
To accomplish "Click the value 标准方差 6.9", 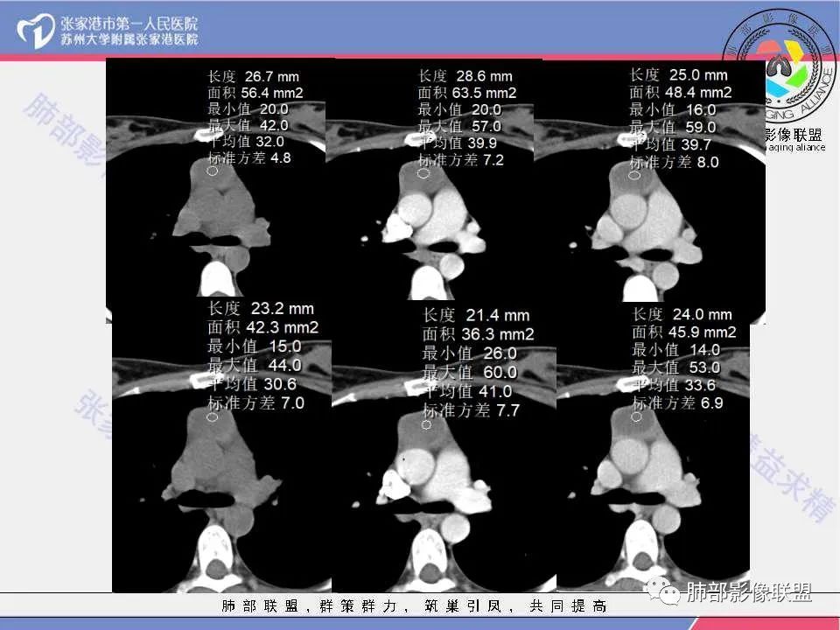I will pos(677,402).
